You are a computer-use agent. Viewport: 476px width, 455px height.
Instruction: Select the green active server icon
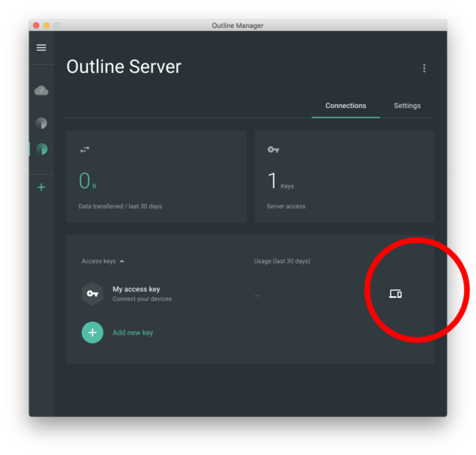click(x=42, y=149)
